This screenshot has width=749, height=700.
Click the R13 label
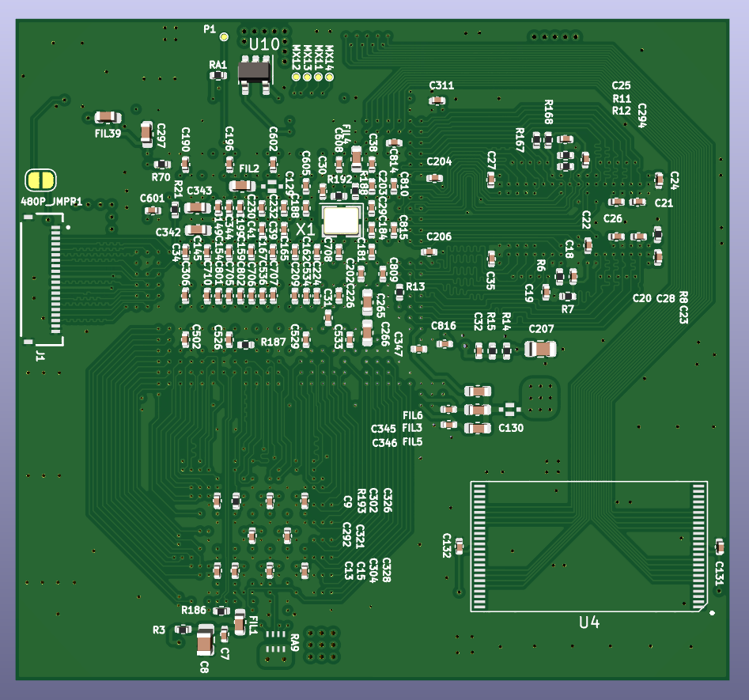(x=415, y=286)
